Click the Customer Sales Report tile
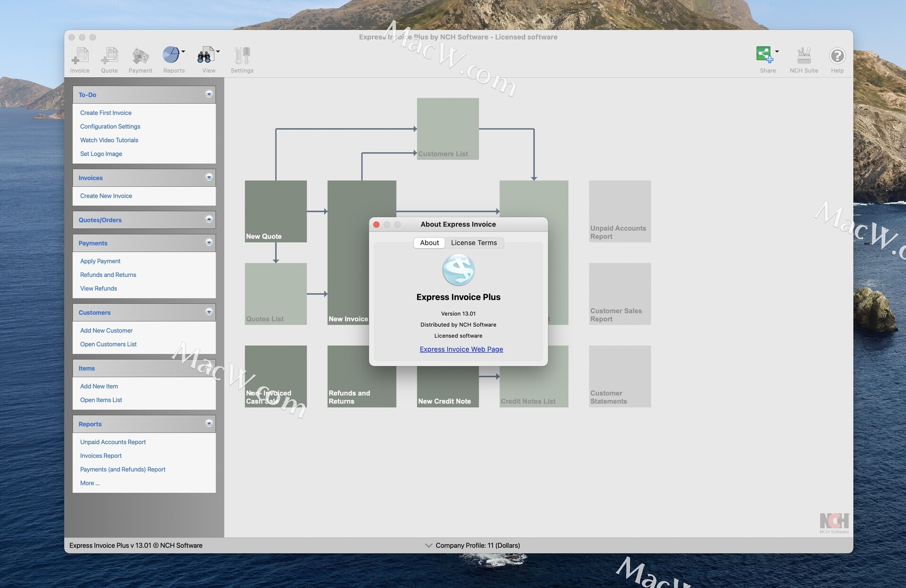 tap(620, 294)
